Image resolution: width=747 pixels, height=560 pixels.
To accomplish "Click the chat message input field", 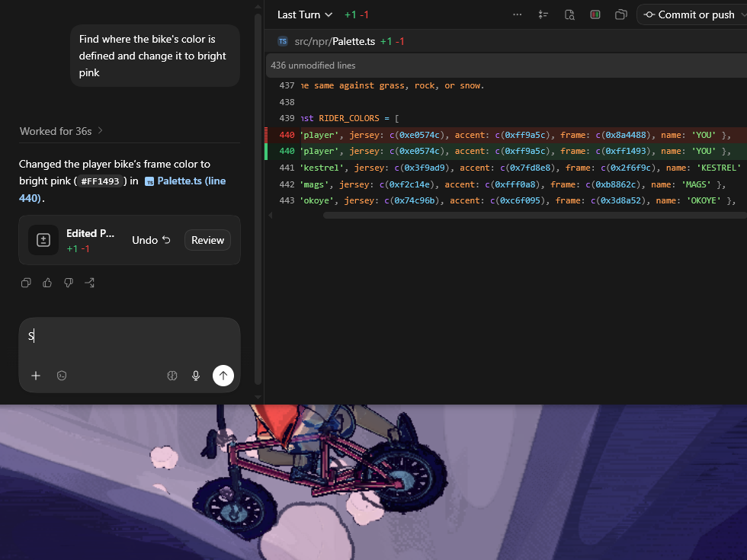I will (x=130, y=337).
